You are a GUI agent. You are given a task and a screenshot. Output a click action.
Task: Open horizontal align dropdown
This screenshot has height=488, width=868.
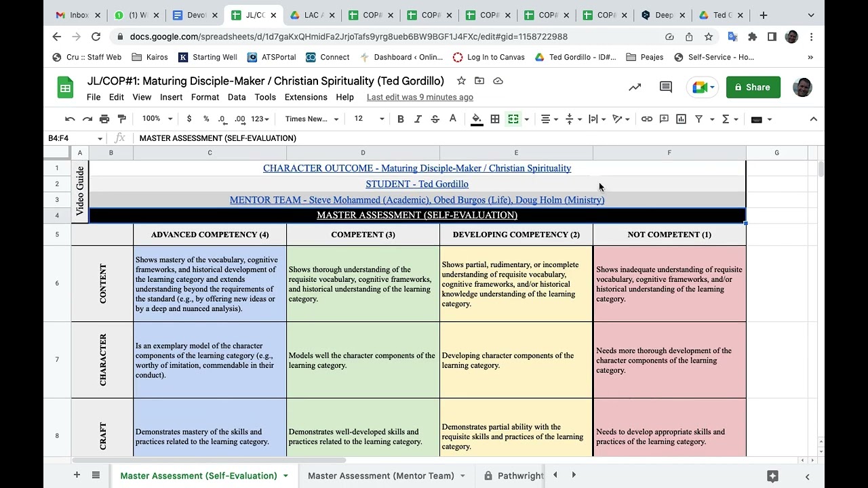(549, 119)
